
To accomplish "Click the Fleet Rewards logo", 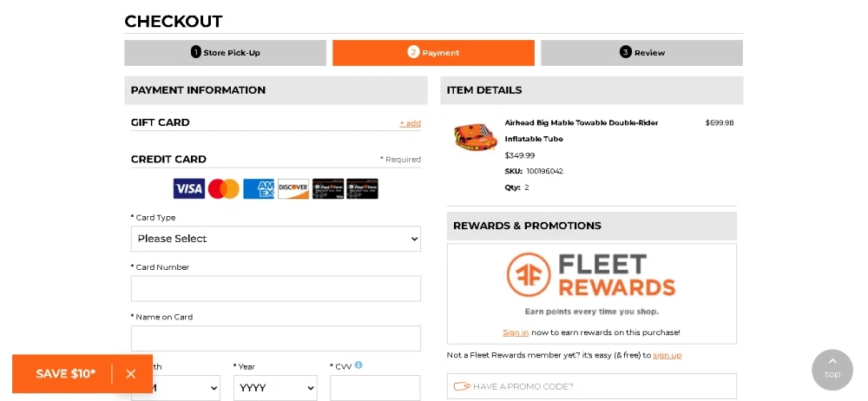I will click(591, 276).
